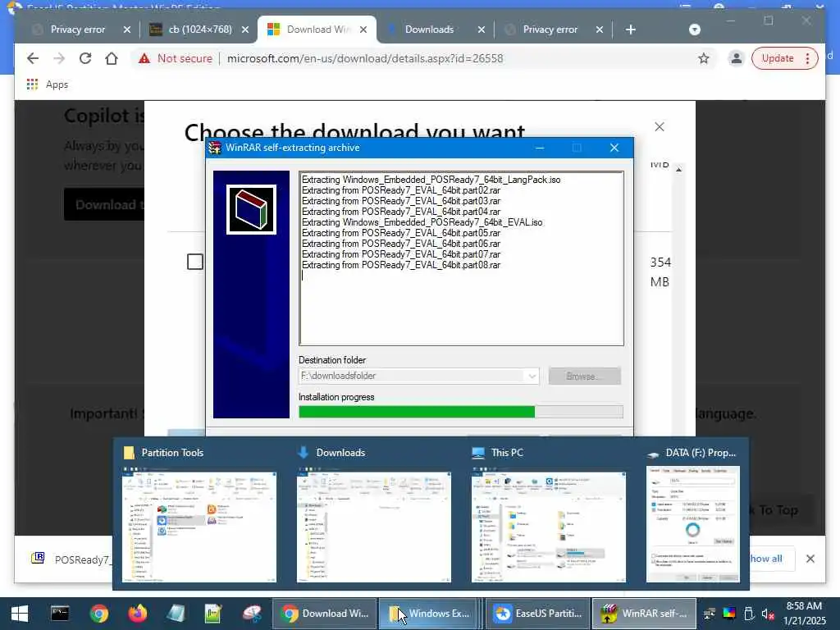
Task: Launch Firefox from the taskbar
Action: tap(138, 614)
